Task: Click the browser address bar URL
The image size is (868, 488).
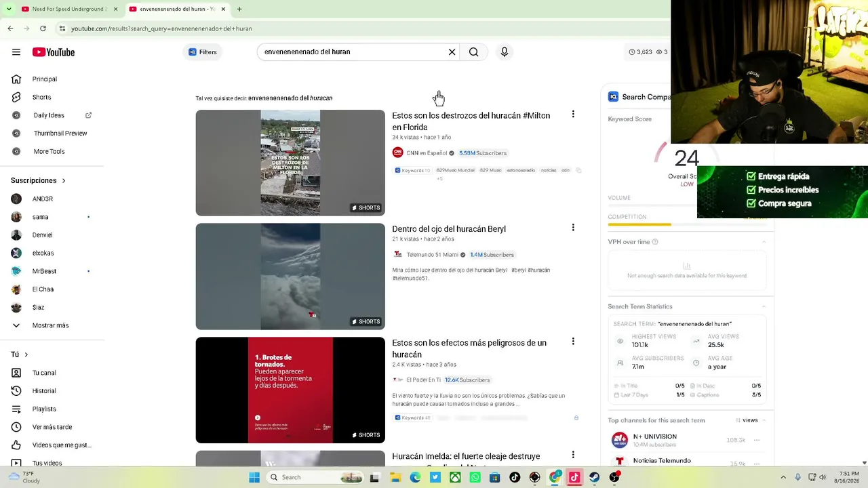Action: (x=161, y=28)
